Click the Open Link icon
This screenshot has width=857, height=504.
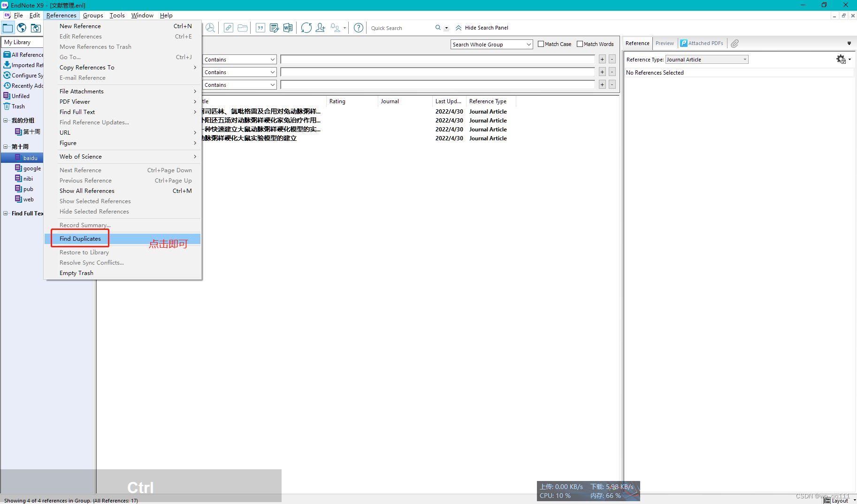tap(229, 28)
